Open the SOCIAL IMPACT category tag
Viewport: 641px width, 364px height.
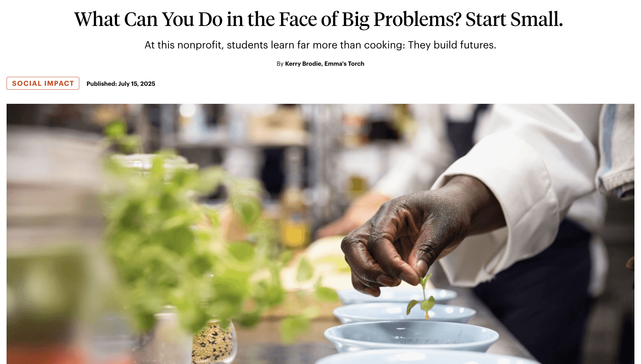point(43,83)
